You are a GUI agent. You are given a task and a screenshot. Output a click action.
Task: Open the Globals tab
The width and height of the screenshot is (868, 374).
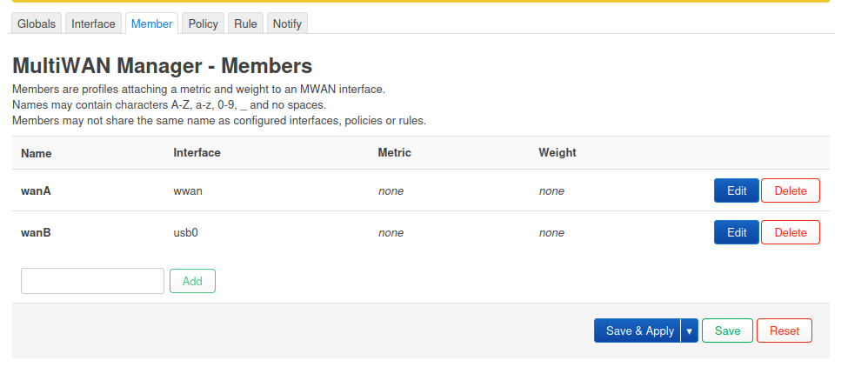(37, 23)
